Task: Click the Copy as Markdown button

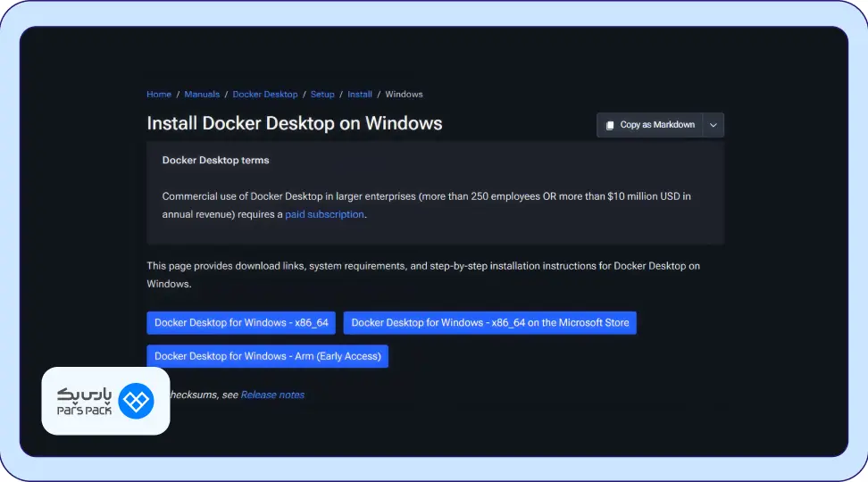Action: pyautogui.click(x=650, y=125)
